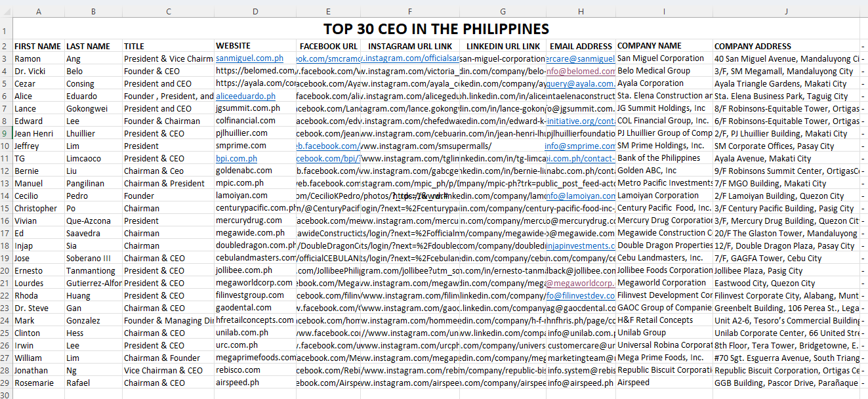Screen dimensions: 868x399
Task: Select the last name cell 'Soberano III'
Action: pos(93,258)
